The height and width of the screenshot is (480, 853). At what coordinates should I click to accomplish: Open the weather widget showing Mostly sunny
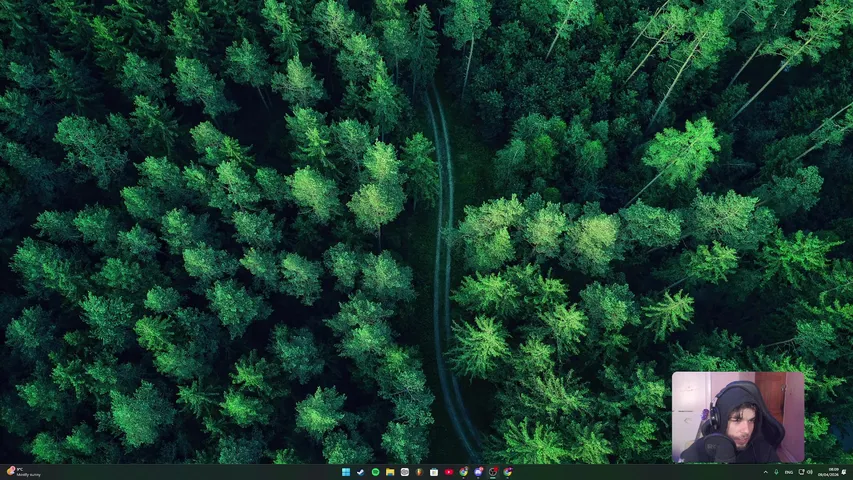pos(24,472)
